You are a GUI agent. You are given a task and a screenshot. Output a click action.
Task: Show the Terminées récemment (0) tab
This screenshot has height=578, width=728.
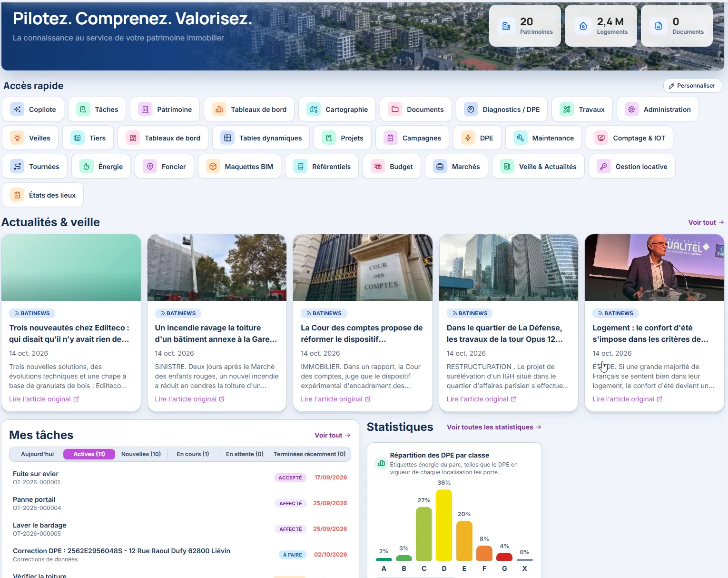click(310, 454)
